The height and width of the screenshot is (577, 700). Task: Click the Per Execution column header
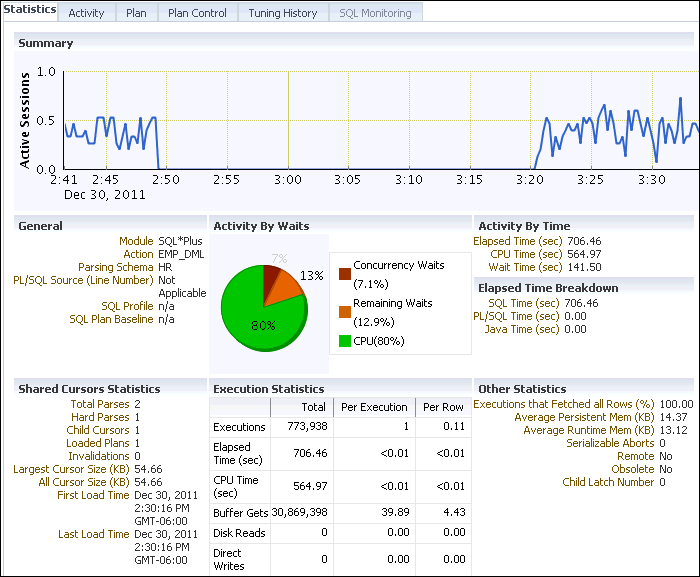(x=374, y=407)
